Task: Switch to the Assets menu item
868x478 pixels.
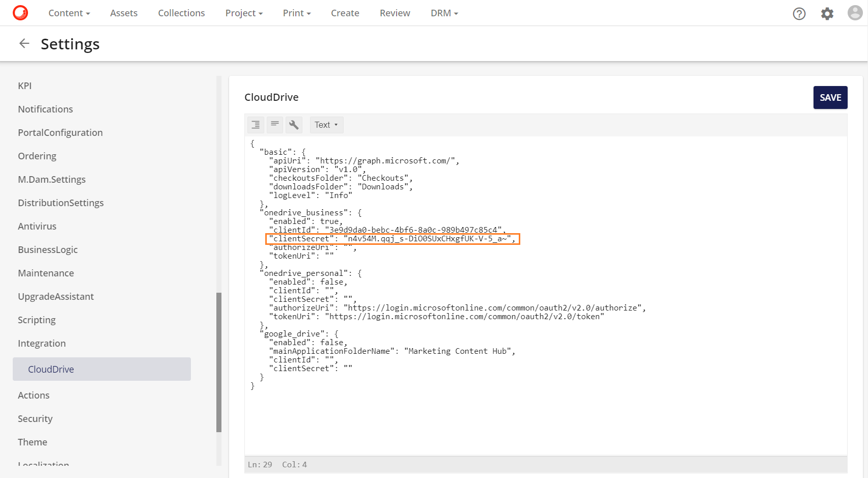Action: pyautogui.click(x=123, y=13)
